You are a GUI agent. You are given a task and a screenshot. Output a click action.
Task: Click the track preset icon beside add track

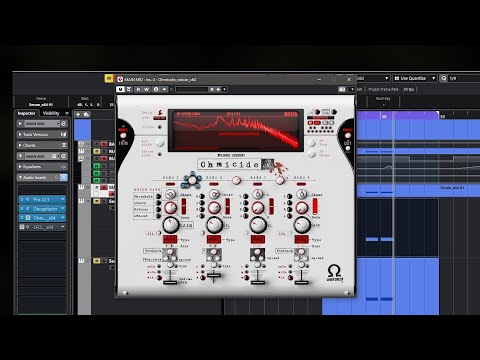click(x=86, y=114)
